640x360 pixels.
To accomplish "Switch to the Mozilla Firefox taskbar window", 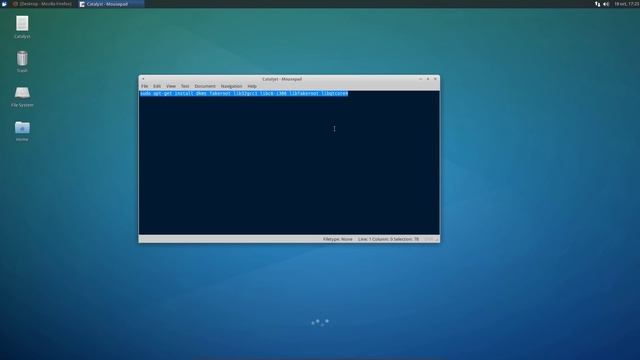I will [42, 4].
